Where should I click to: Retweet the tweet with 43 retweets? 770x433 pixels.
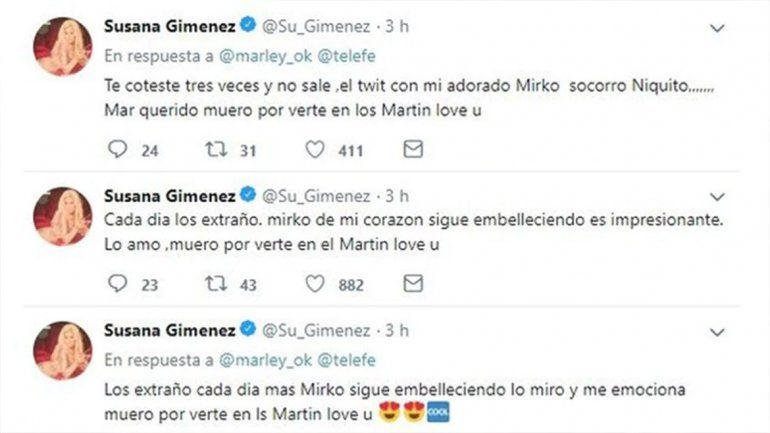point(215,285)
